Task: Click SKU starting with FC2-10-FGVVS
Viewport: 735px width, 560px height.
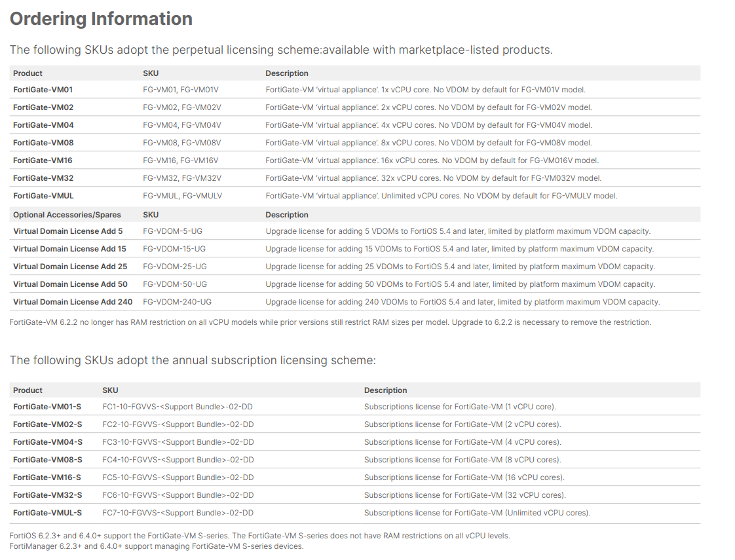Action: click(x=178, y=424)
